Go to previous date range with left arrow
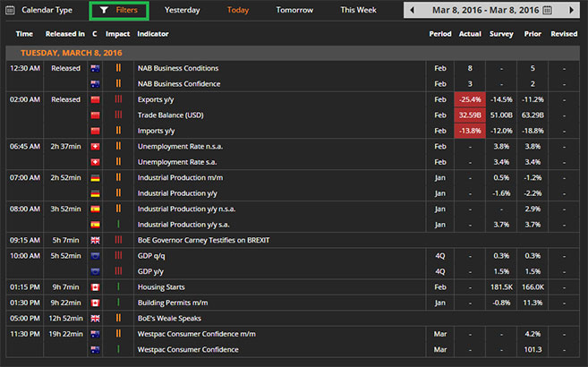The height and width of the screenshot is (367, 588). click(x=412, y=11)
